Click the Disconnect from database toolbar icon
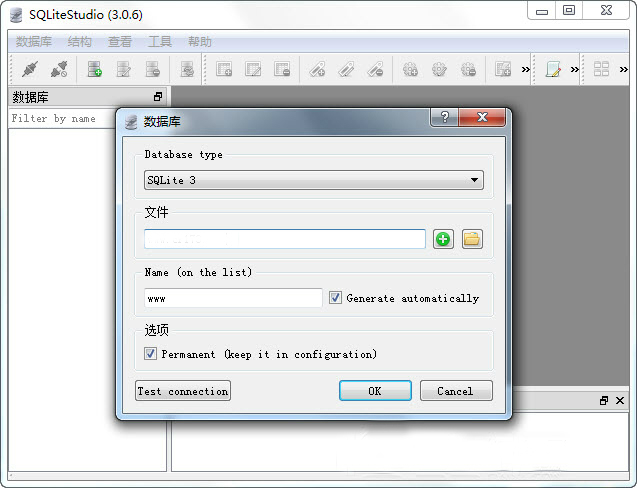 click(59, 69)
